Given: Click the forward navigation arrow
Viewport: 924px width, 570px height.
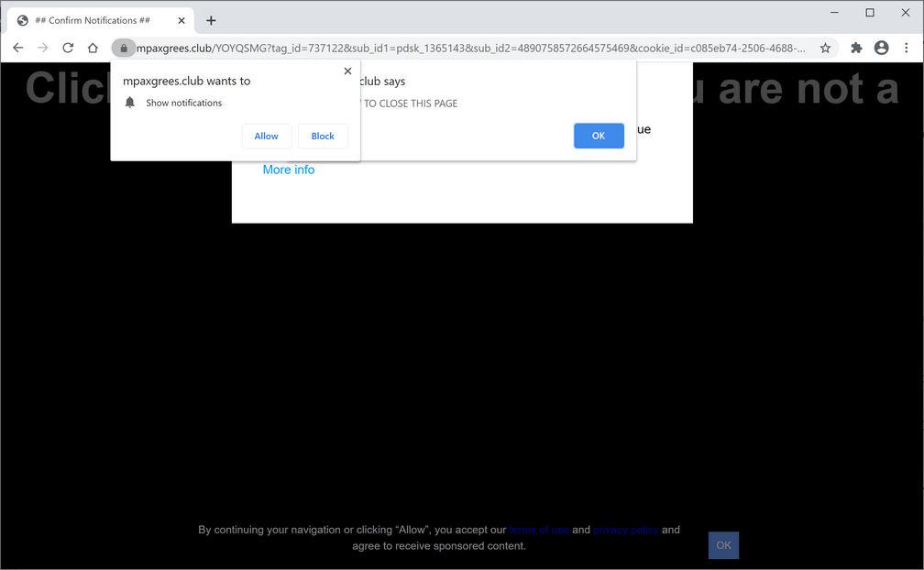Looking at the screenshot, I should point(43,47).
